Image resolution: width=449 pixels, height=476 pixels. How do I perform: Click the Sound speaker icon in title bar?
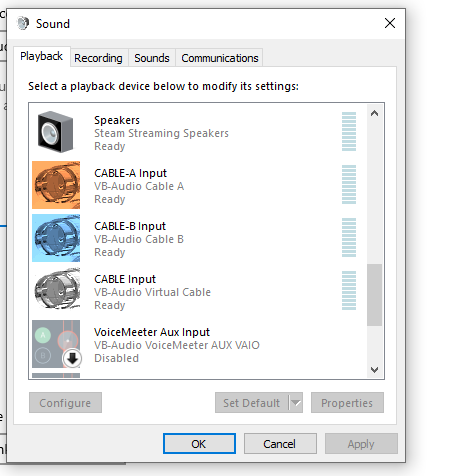click(x=23, y=23)
